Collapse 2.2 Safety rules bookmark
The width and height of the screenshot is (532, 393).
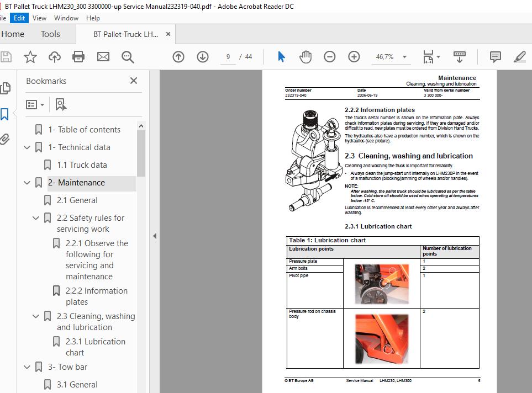(36, 218)
